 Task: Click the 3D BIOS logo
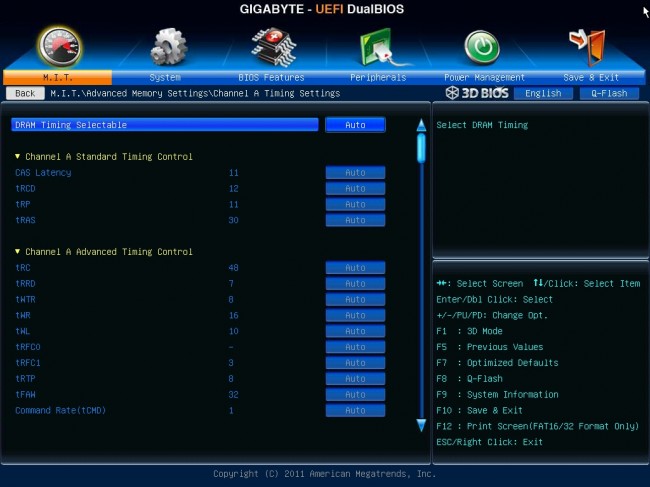pos(477,93)
